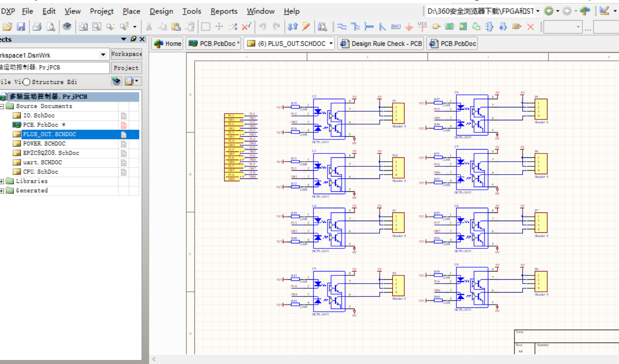Select the Place Wire tool

[342, 27]
